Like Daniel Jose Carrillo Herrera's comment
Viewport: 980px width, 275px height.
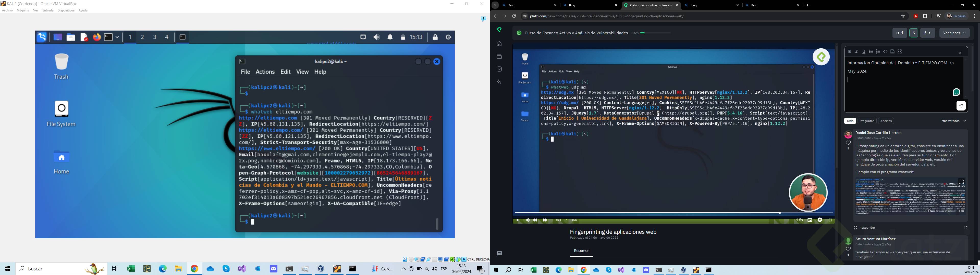848,143
